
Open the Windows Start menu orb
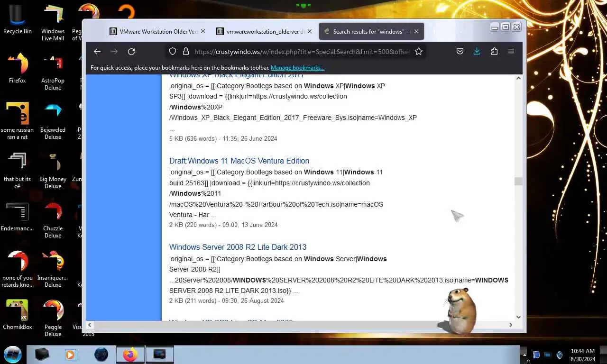(12, 355)
